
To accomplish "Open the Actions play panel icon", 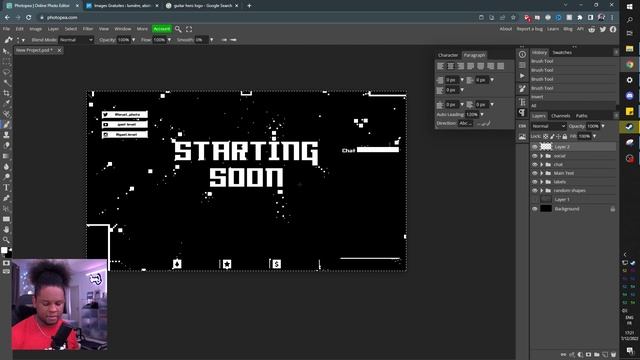I will pos(522,76).
